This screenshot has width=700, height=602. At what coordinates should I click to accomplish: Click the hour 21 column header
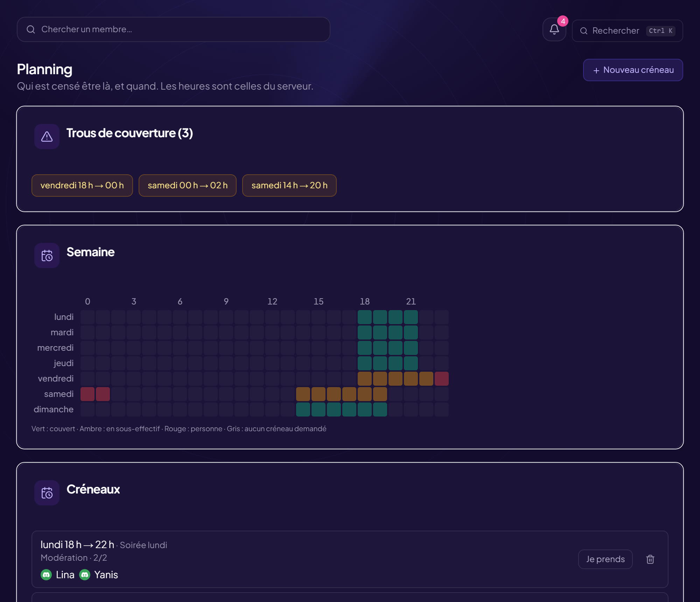[x=411, y=301]
